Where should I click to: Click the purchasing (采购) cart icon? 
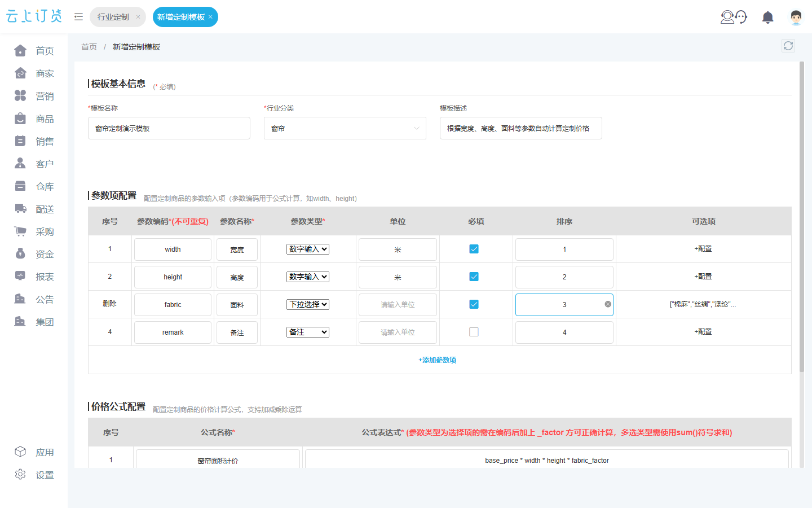20,231
